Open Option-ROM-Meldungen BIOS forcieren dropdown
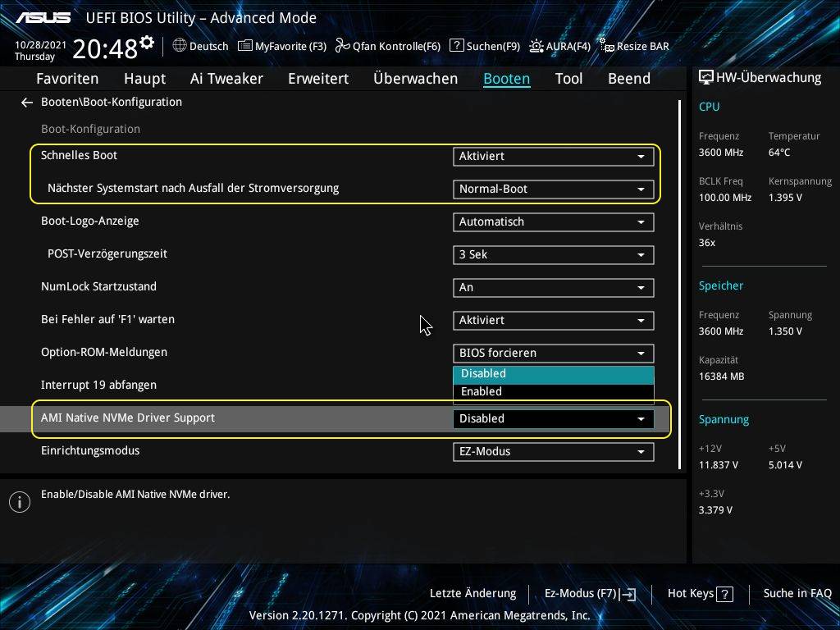This screenshot has width=840, height=630. [554, 353]
